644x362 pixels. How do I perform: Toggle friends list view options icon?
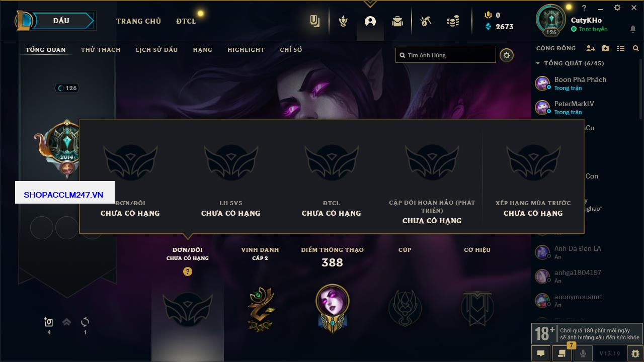pyautogui.click(x=621, y=48)
